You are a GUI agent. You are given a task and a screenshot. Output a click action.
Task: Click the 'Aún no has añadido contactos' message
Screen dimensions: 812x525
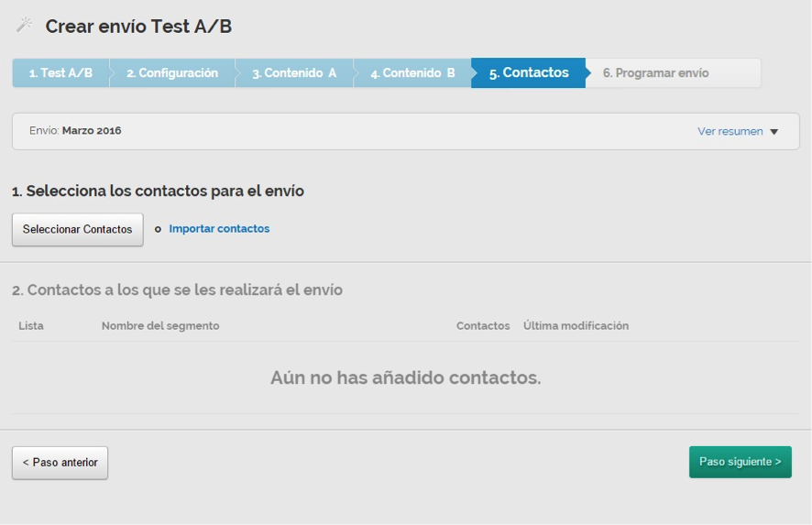405,377
